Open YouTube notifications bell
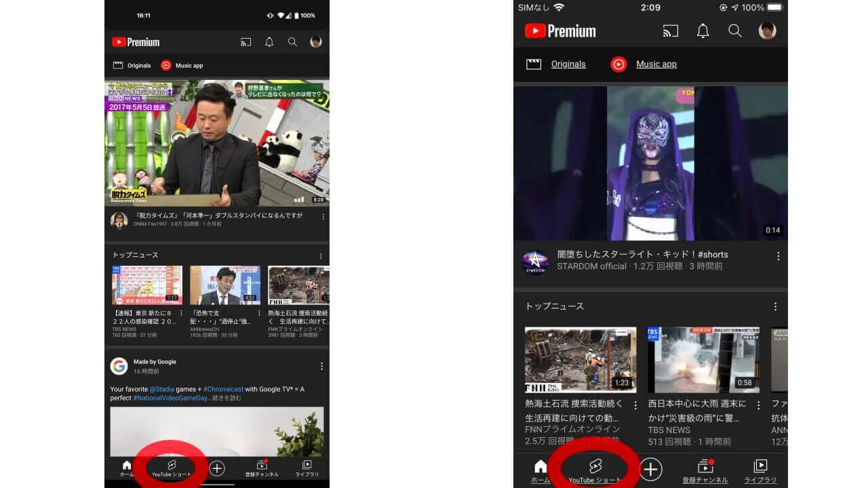 (703, 30)
